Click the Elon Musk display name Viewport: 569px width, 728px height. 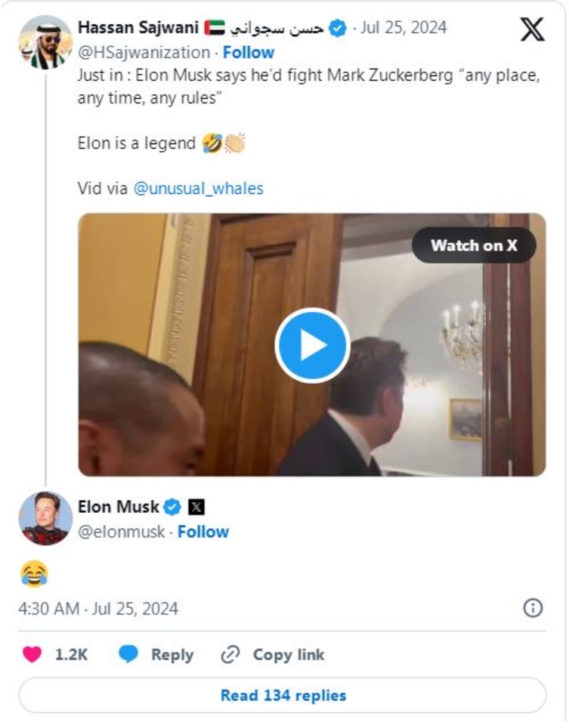pyautogui.click(x=119, y=507)
